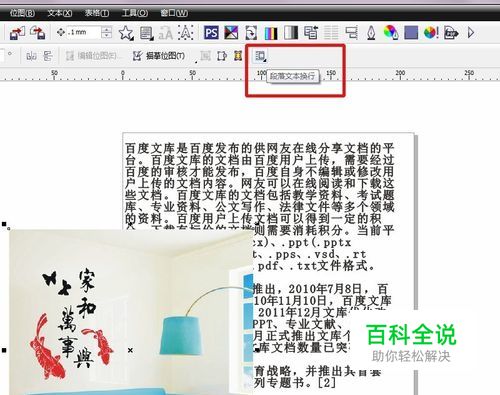Open the 窗口(W) menu
500x395 pixels.
tap(174, 13)
